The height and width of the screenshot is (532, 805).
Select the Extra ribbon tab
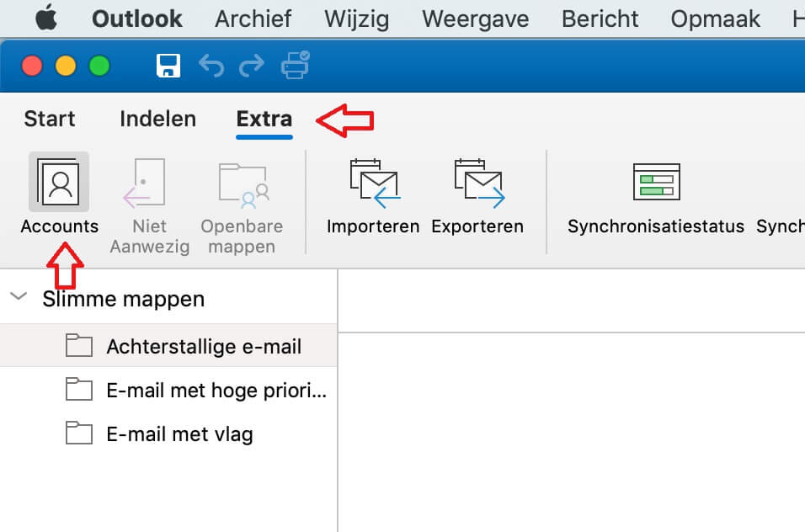264,119
